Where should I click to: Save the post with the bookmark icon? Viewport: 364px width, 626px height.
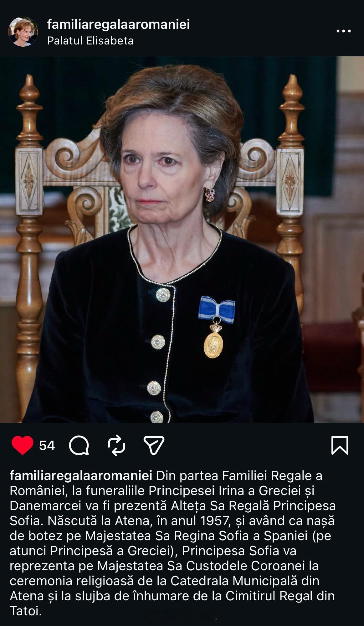(340, 445)
